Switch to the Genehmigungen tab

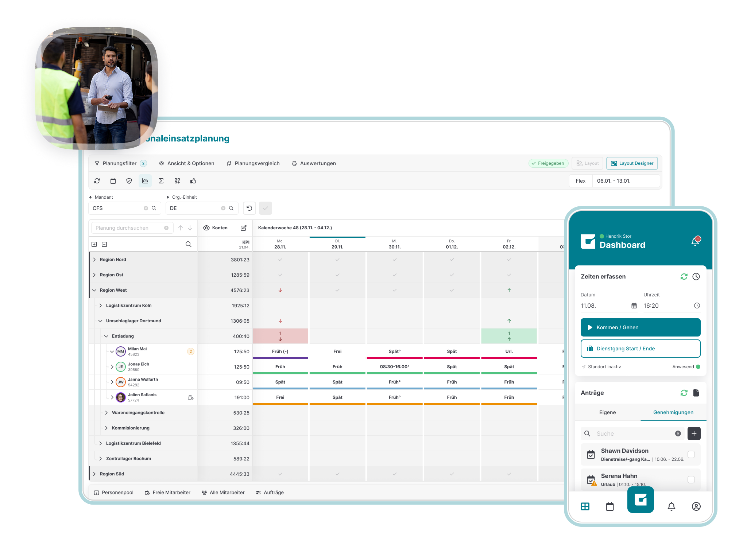[673, 412]
